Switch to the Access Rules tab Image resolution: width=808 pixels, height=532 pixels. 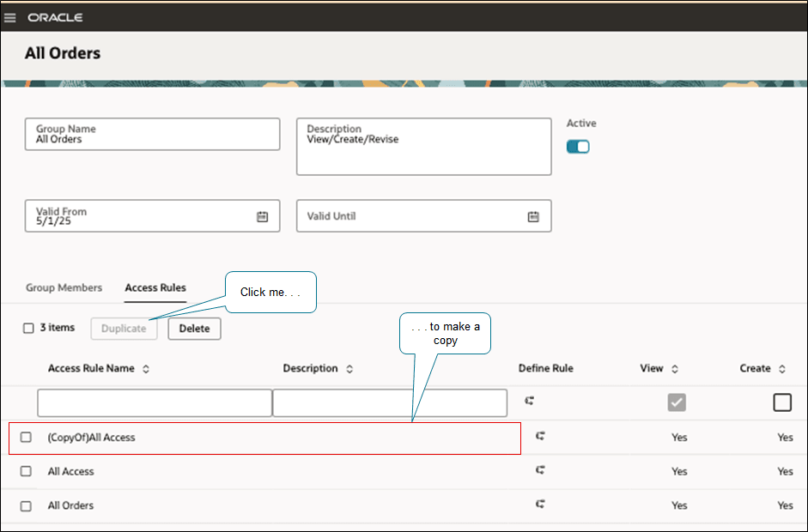(x=155, y=287)
